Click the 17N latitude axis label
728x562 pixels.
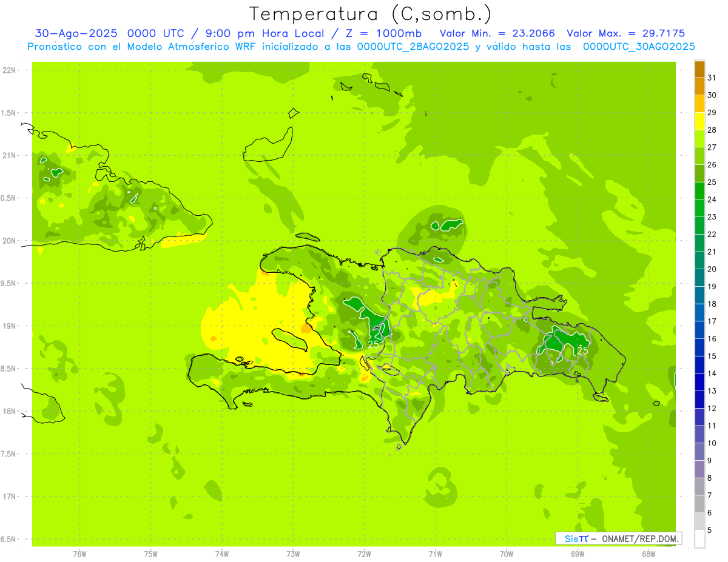[10, 497]
